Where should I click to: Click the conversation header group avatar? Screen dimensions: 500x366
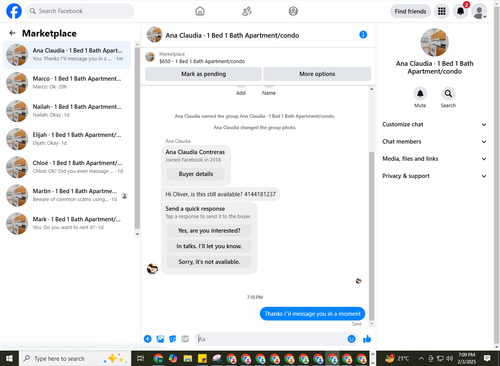pyautogui.click(x=155, y=35)
